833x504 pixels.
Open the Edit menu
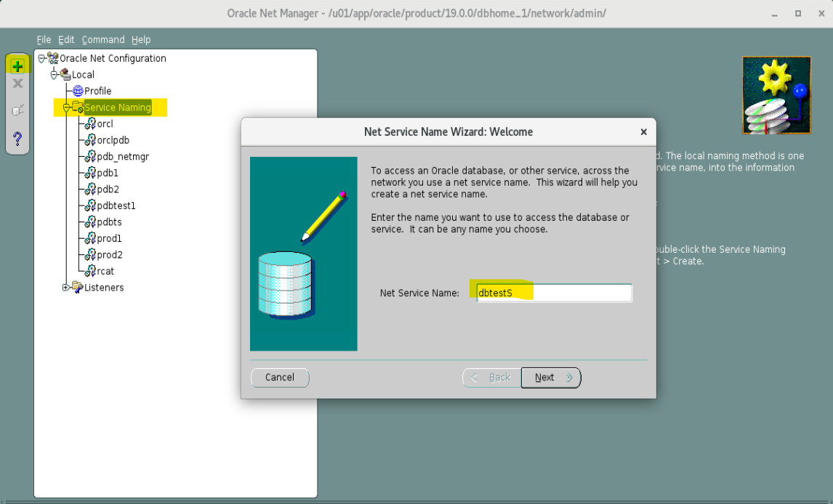[x=66, y=40]
